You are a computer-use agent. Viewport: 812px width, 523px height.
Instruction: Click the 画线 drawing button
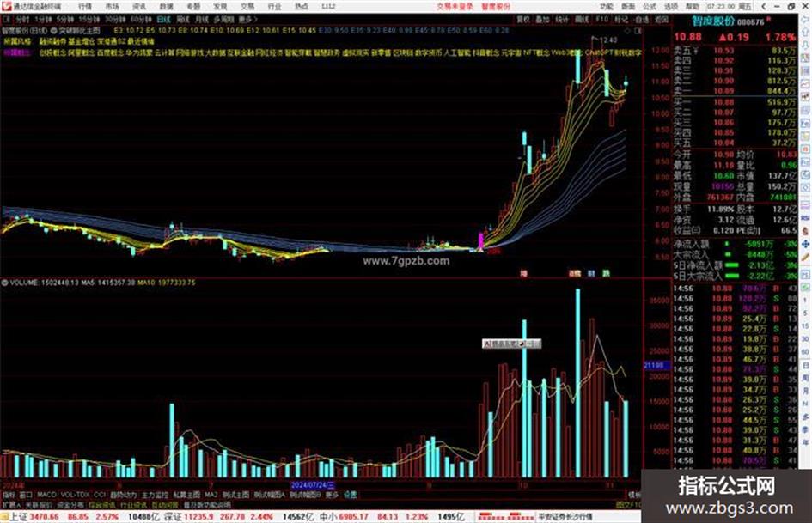point(582,19)
